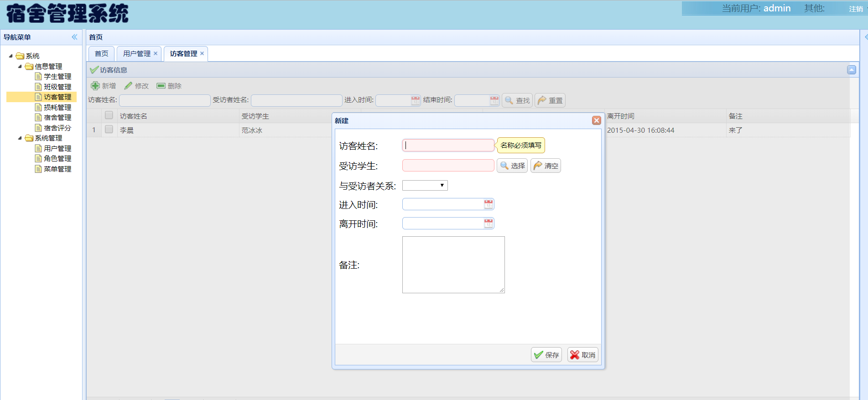Screen dimensions: 868x400
Task: Click the 查找 search button
Action: pos(517,100)
